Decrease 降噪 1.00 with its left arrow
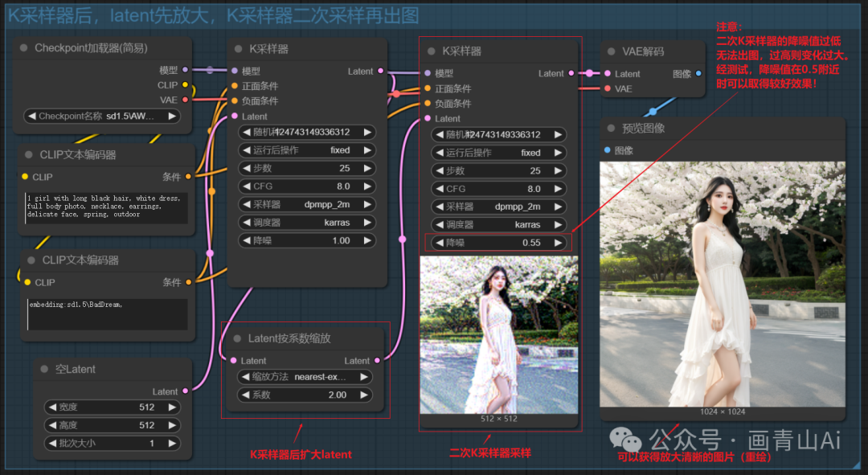The width and height of the screenshot is (868, 475). tap(247, 240)
